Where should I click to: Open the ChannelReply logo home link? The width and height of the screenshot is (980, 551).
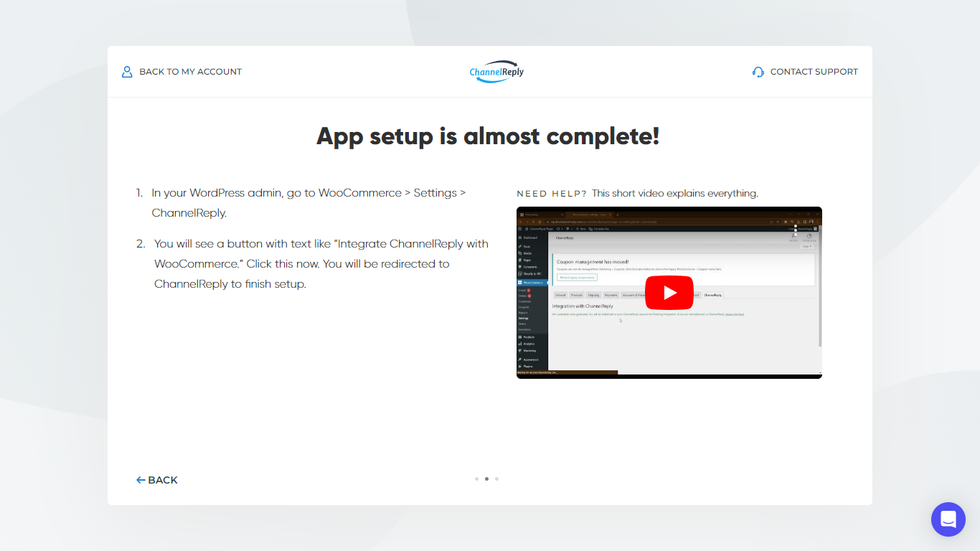496,72
